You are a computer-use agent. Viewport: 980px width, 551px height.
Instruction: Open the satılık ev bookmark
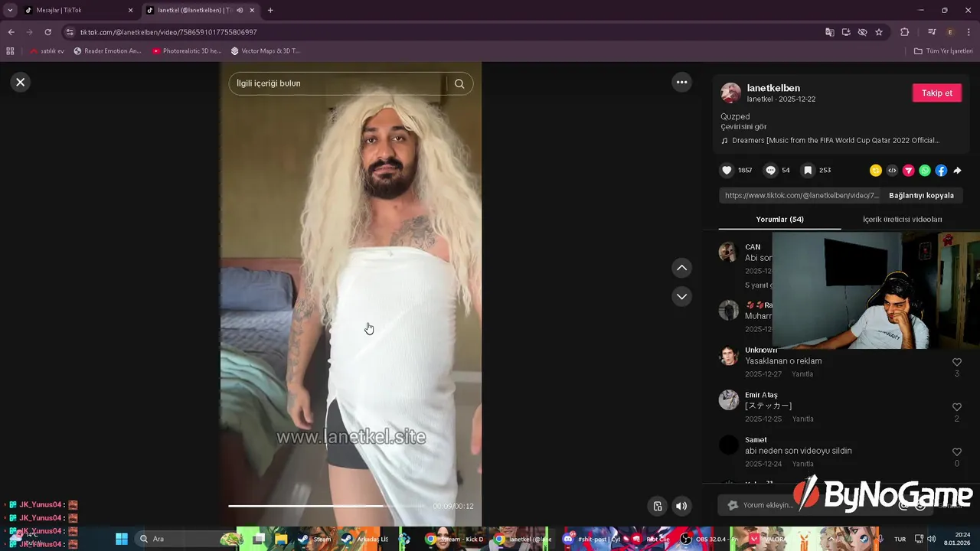(x=47, y=51)
